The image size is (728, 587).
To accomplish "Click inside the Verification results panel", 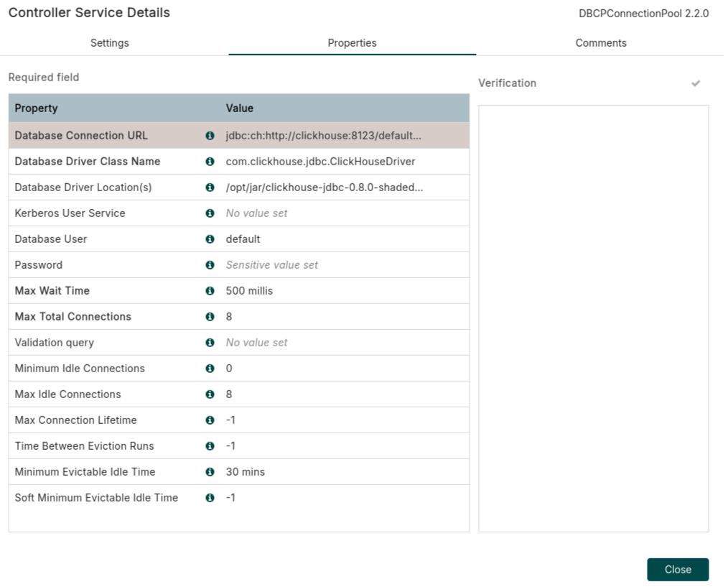I will [593, 318].
